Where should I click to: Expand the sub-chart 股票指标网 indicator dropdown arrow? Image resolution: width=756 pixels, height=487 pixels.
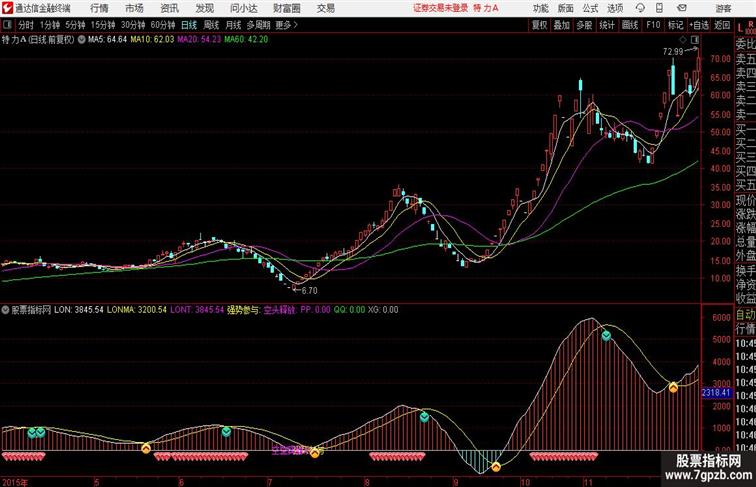point(5,310)
